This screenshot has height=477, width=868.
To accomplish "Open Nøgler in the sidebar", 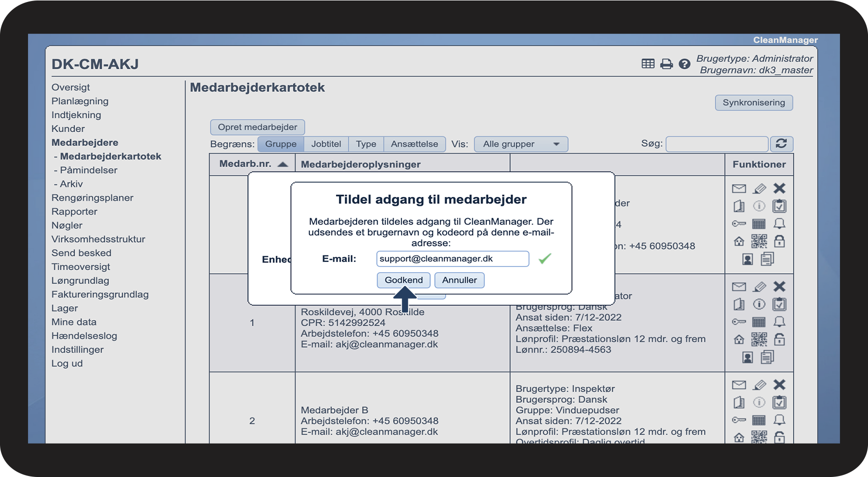I will point(67,225).
